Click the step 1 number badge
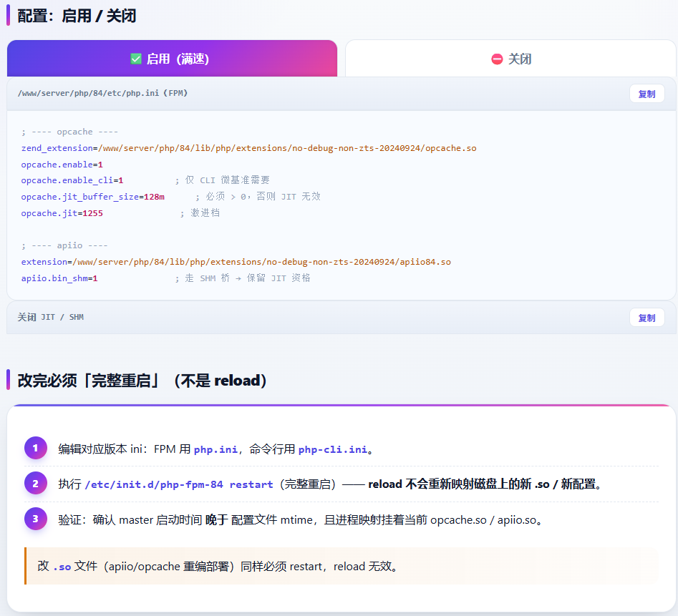The height and width of the screenshot is (616, 678). (x=36, y=448)
